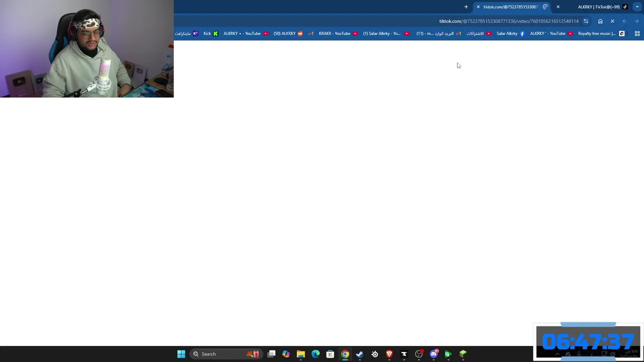Navigate back with the arrow button
This screenshot has height=362, width=644.
(624, 21)
